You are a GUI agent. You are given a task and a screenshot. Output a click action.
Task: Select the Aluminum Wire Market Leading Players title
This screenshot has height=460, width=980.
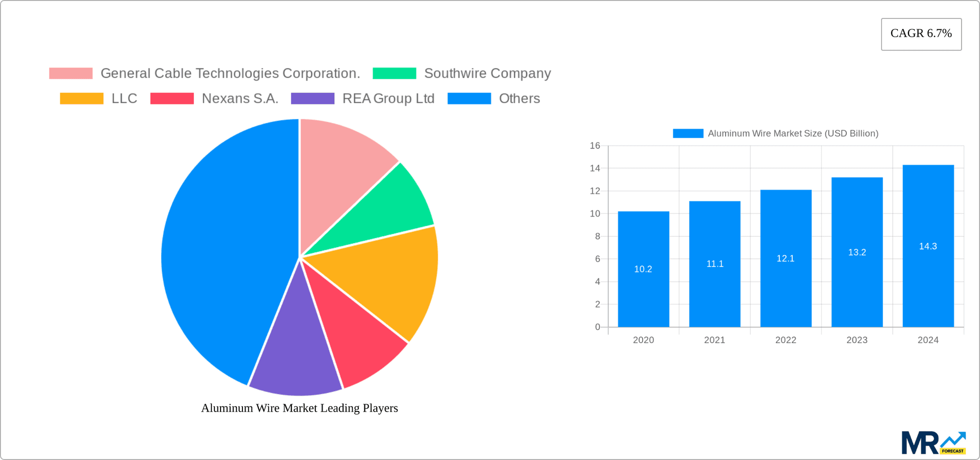[300, 408]
